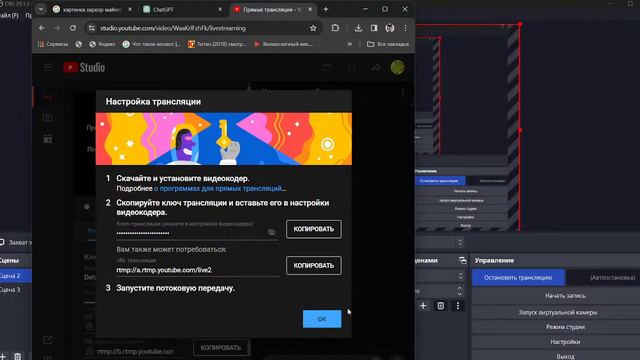This screenshot has width=640, height=360.
Task: View site information icon in address bar
Action: (x=92, y=28)
